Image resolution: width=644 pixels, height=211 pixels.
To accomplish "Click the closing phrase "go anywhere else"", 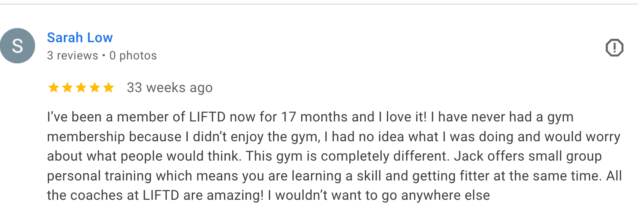I will click(445, 195).
